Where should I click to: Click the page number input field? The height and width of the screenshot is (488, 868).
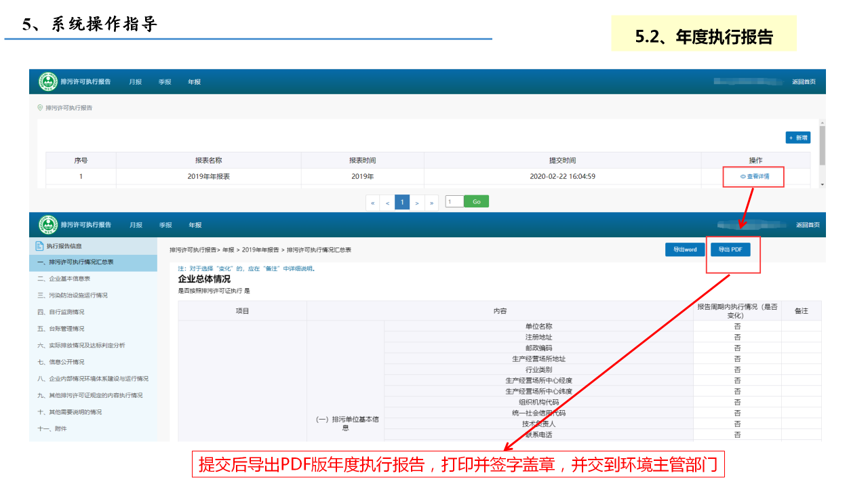pyautogui.click(x=454, y=202)
